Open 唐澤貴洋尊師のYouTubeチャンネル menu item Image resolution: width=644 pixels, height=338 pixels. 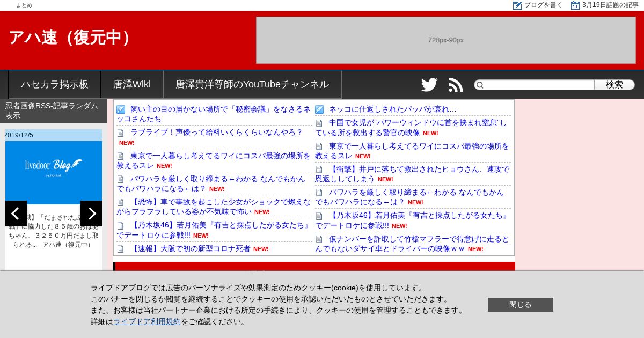(252, 84)
